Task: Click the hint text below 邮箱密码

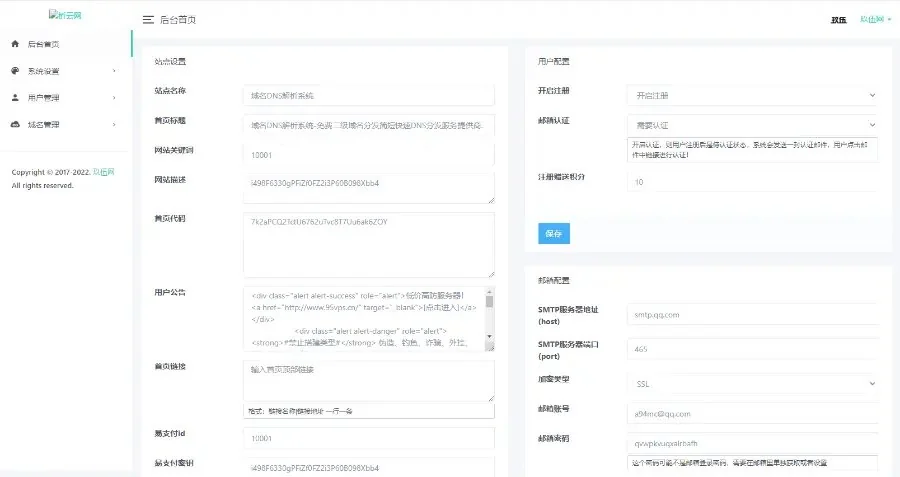Action: (x=729, y=463)
